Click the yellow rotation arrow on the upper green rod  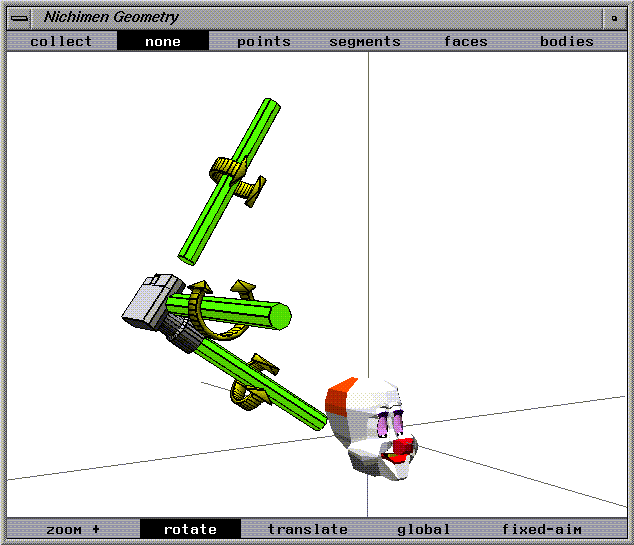[237, 180]
